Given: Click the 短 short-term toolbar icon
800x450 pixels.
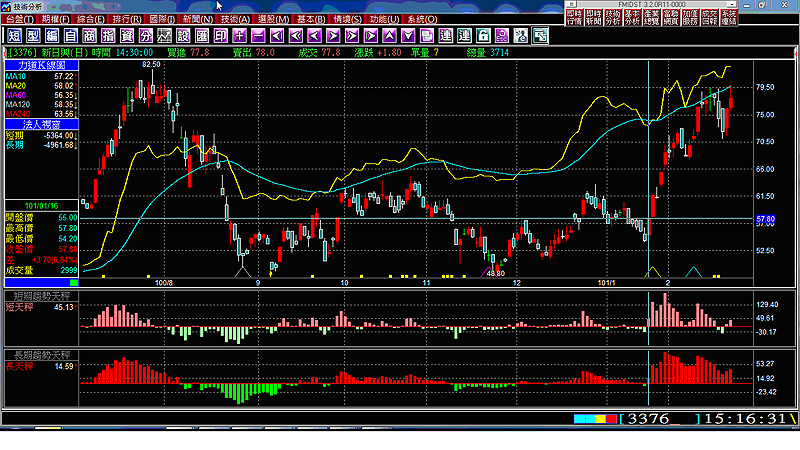Looking at the screenshot, I should pos(15,36).
